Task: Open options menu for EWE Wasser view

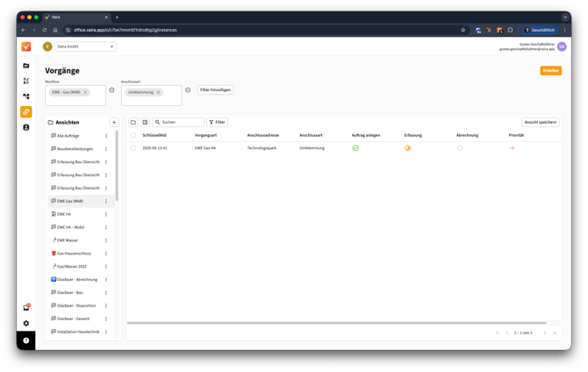Action: (106, 240)
